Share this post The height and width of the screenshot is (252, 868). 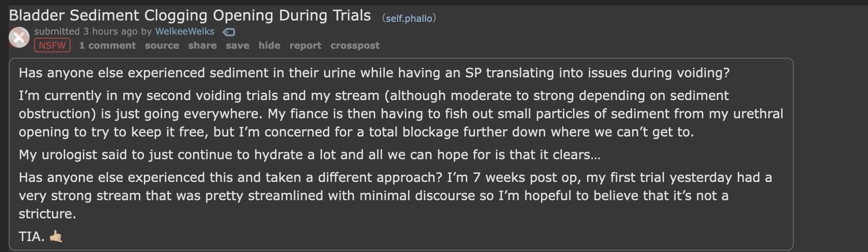[202, 45]
